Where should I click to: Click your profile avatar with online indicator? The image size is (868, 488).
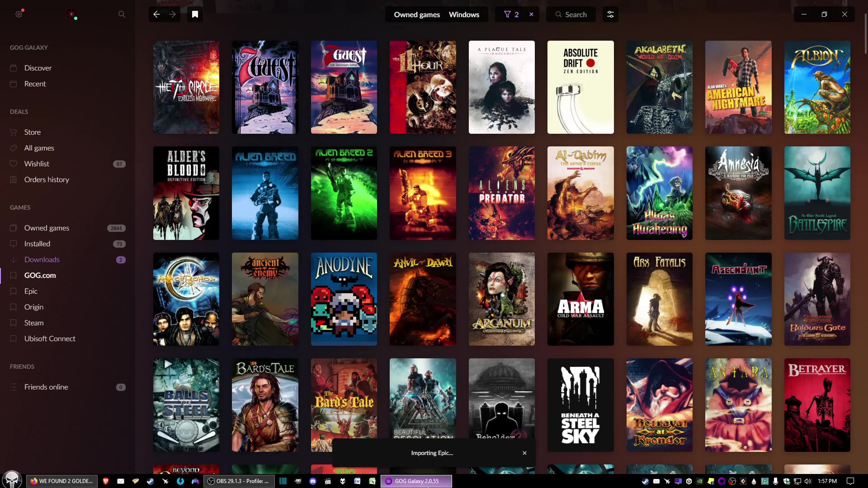coord(71,14)
